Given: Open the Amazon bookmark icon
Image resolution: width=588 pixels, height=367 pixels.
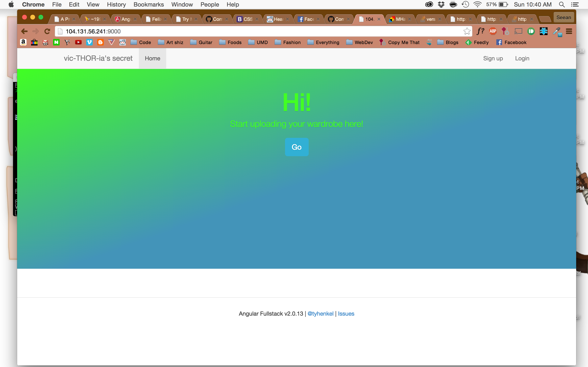Looking at the screenshot, I should coord(23,42).
